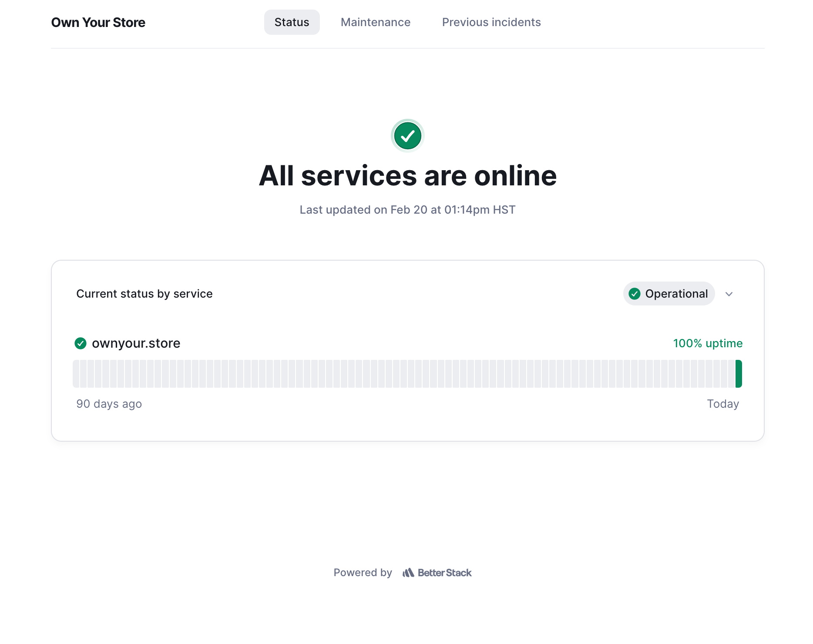
Task: Click the 90 days ago label
Action: pyautogui.click(x=109, y=404)
